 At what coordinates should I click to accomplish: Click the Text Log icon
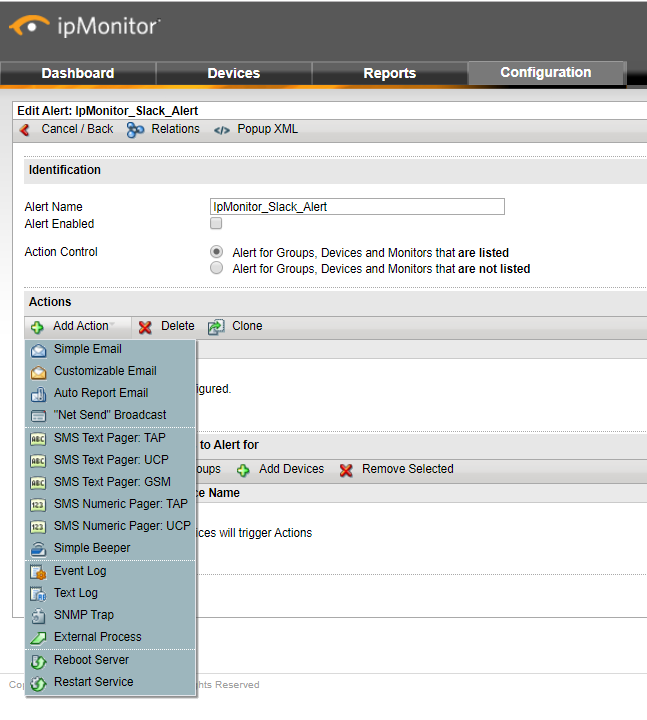tap(39, 594)
